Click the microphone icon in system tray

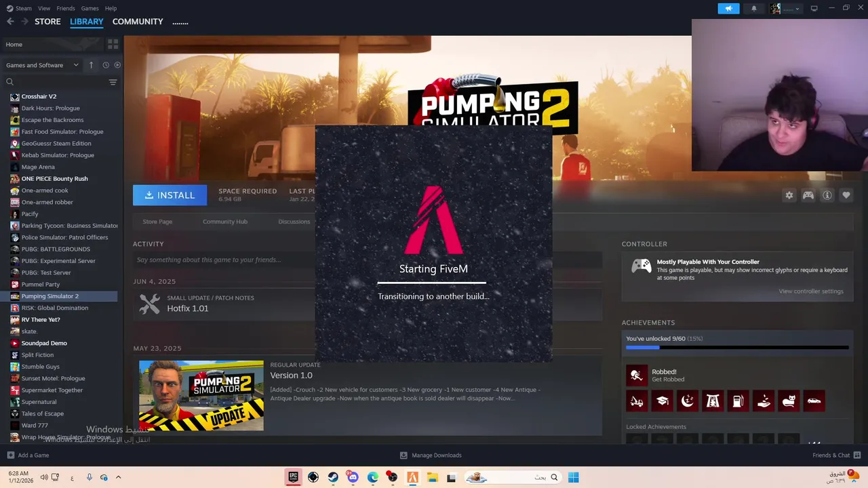[x=89, y=477]
